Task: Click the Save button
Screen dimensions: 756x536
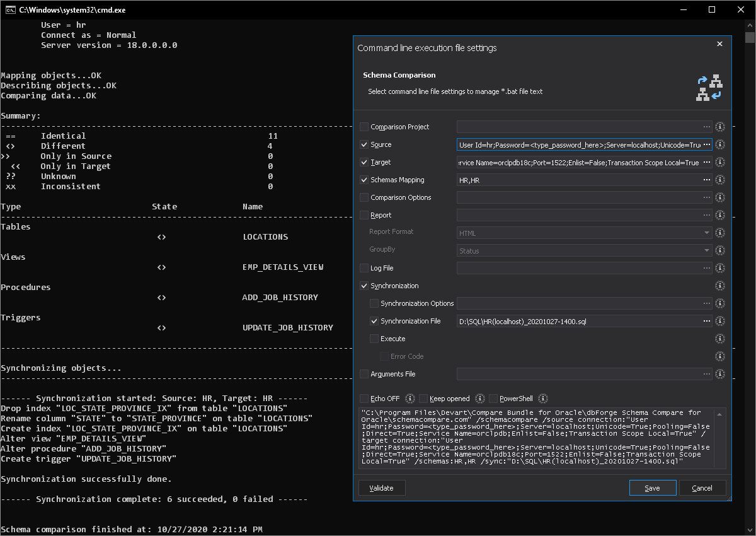Action: (x=653, y=488)
